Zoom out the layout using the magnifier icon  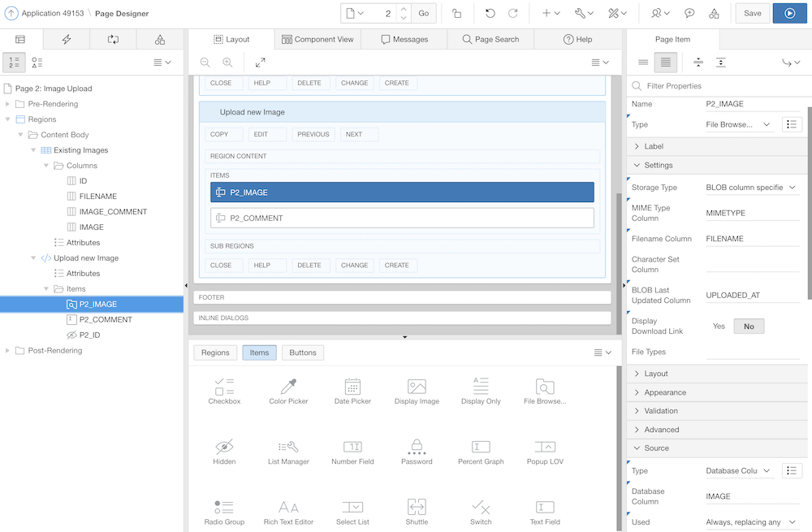[x=204, y=63]
